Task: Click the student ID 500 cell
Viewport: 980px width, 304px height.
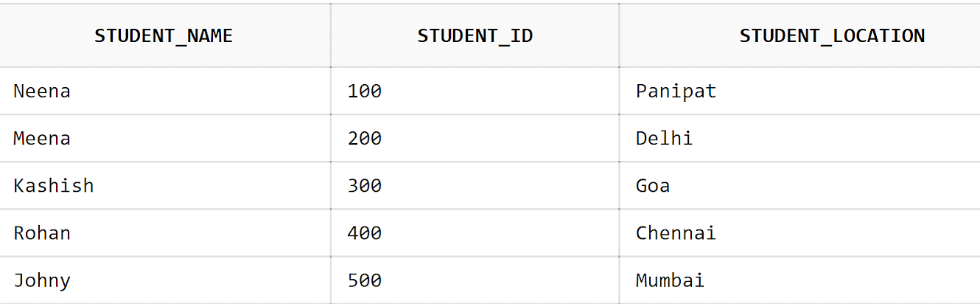Action: pos(475,280)
